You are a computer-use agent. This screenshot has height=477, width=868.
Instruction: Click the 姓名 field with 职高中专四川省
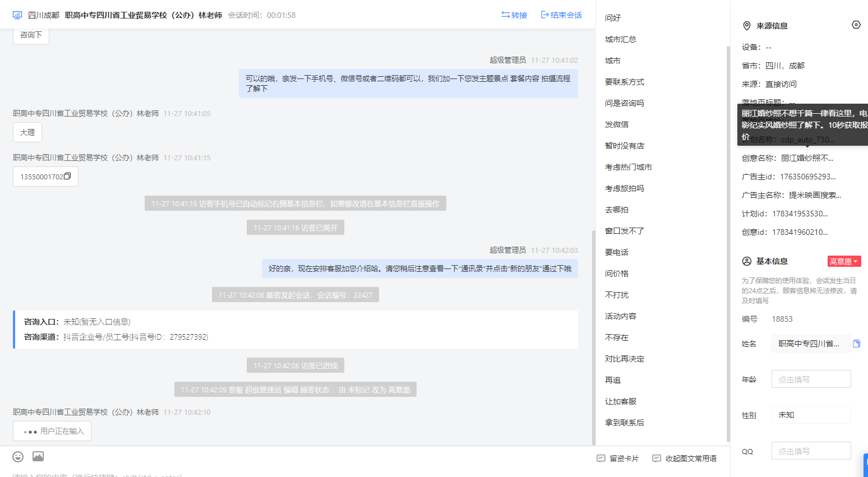[811, 344]
